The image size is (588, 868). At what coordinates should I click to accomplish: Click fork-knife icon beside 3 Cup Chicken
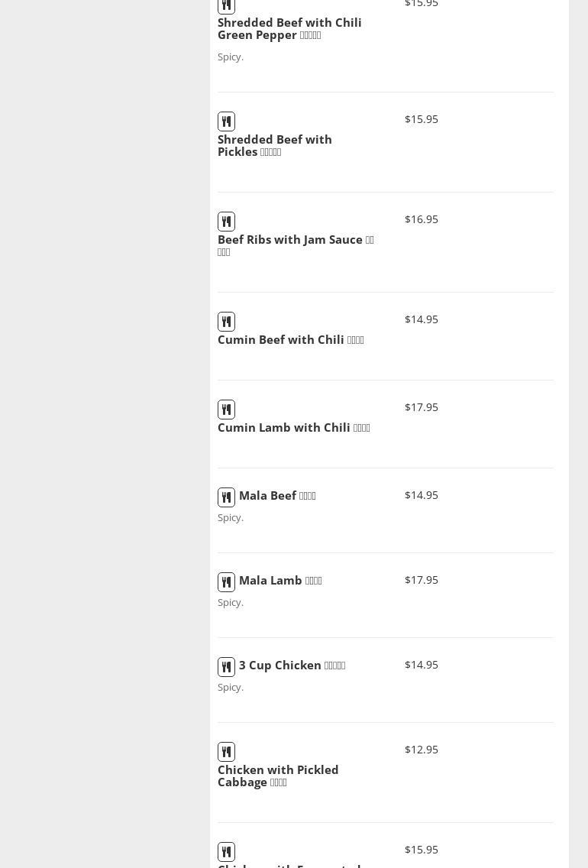tap(226, 667)
